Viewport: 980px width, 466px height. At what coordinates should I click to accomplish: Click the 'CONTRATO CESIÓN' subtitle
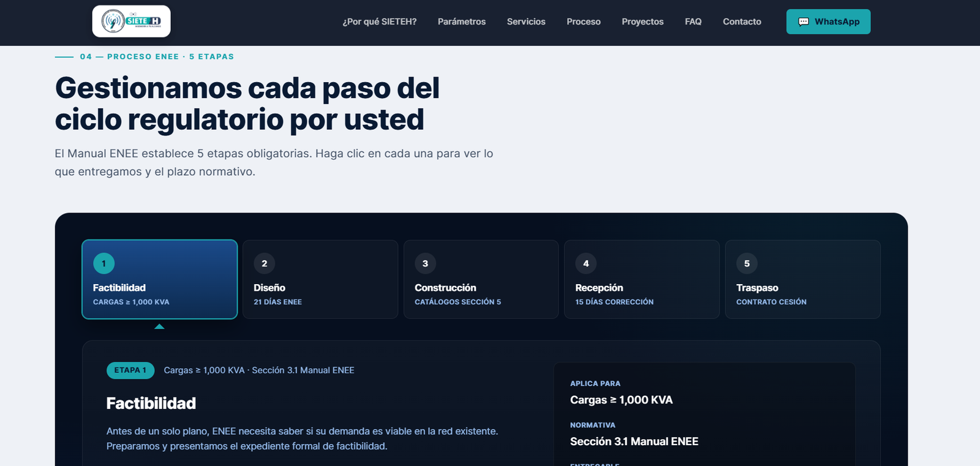coord(771,302)
